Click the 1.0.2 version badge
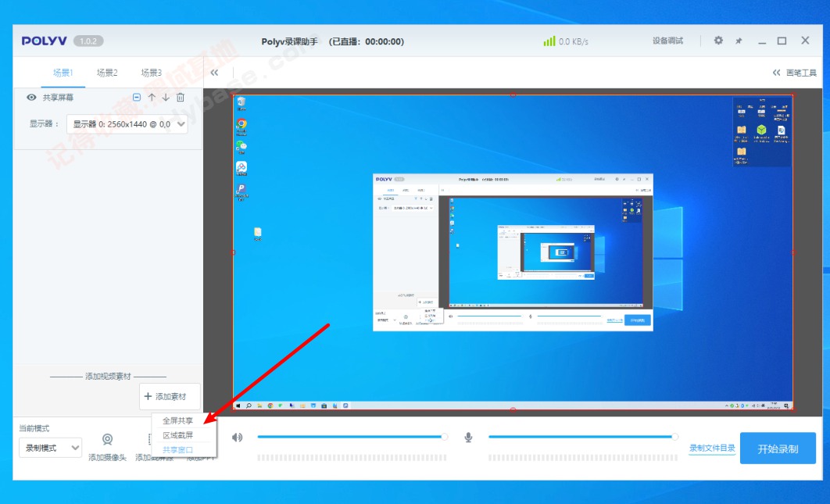 click(x=88, y=41)
